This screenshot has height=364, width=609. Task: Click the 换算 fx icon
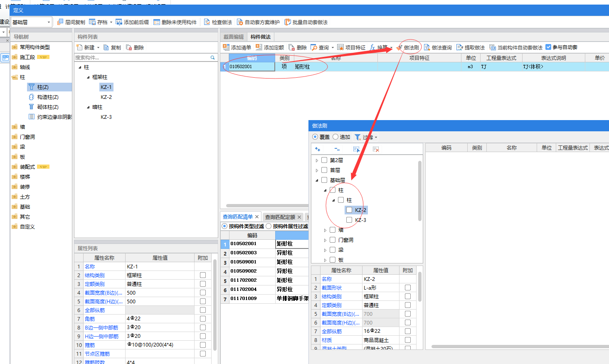point(372,47)
